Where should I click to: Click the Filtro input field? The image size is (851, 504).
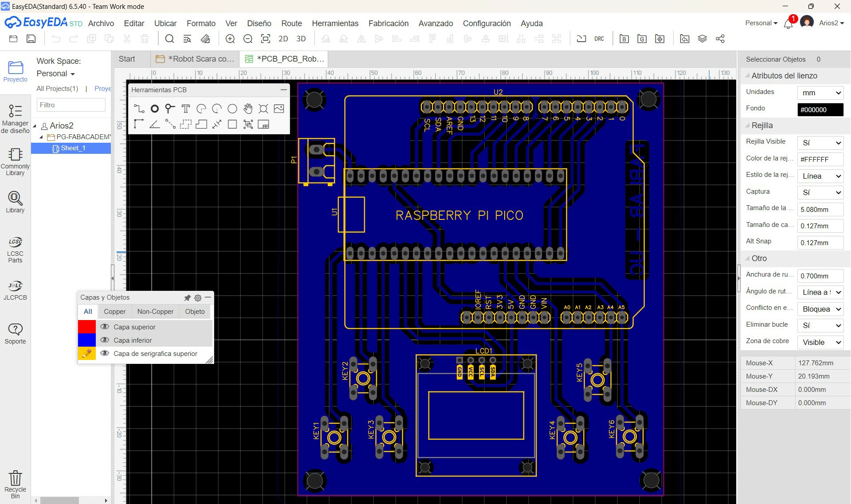(71, 105)
